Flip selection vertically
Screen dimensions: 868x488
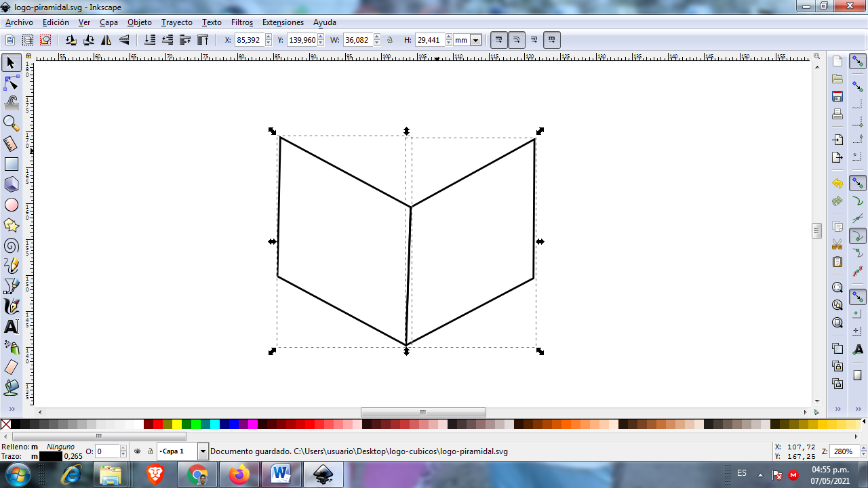(124, 40)
